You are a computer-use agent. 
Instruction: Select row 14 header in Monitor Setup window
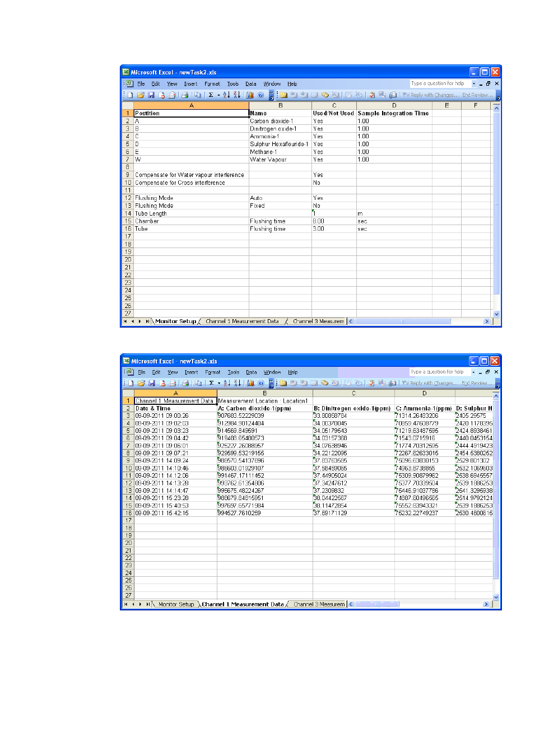pyautogui.click(x=128, y=213)
